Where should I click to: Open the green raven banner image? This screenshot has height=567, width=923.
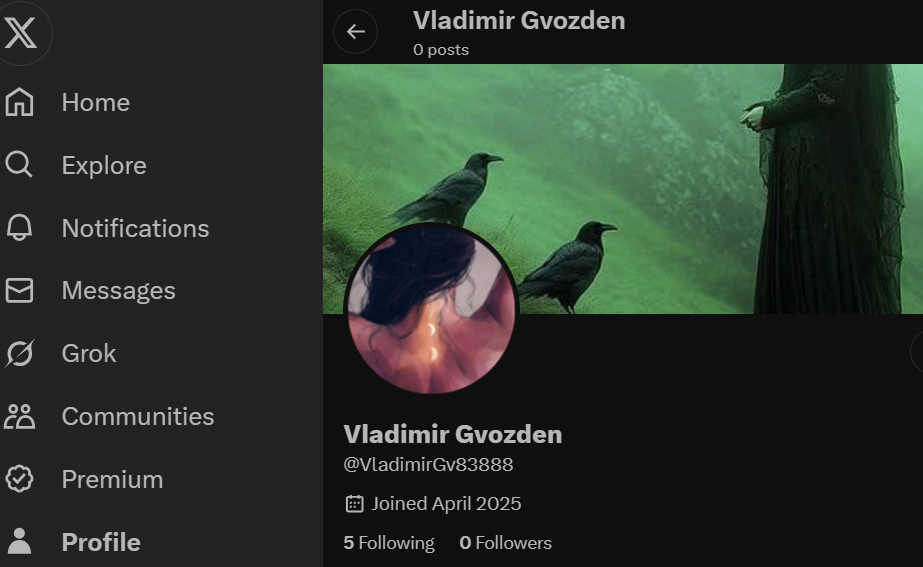click(623, 188)
